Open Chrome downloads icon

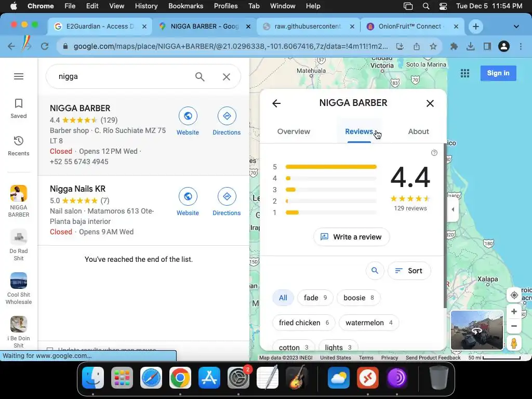coord(471,46)
